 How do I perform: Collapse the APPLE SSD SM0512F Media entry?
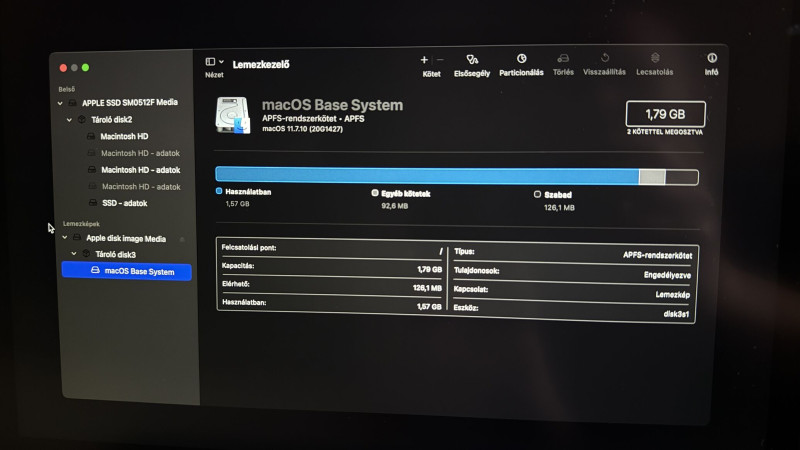click(60, 103)
